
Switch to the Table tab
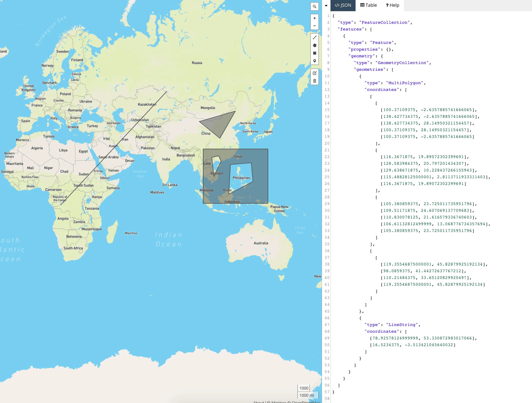[x=368, y=5]
